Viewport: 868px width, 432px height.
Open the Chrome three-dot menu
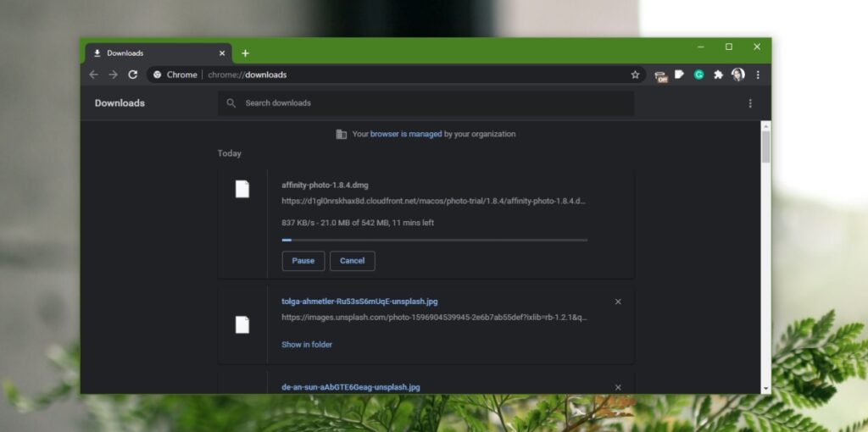tap(758, 75)
